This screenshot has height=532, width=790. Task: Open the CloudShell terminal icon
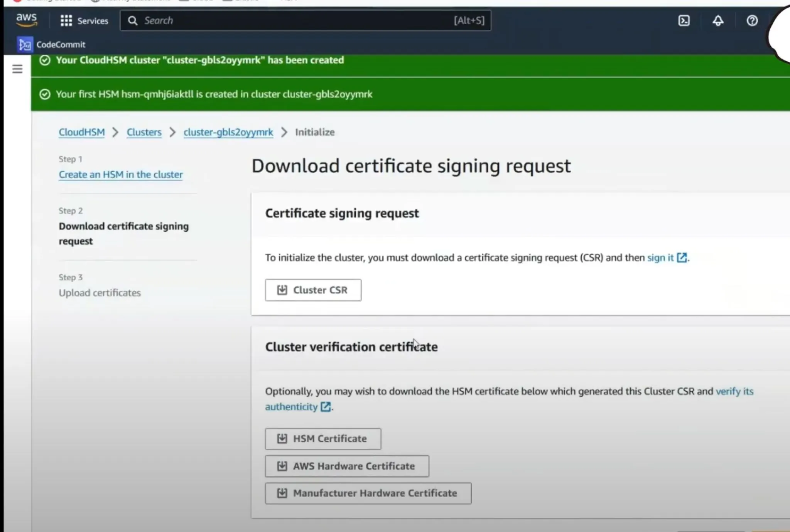pyautogui.click(x=684, y=20)
